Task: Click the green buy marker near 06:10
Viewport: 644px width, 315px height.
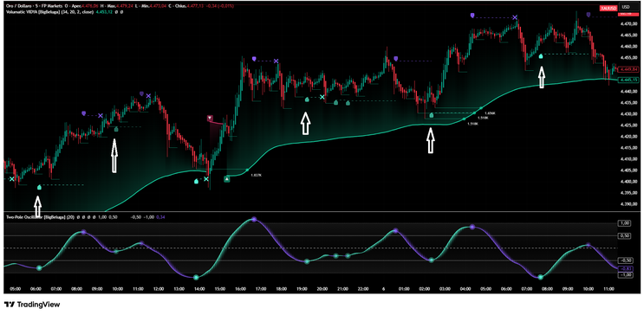Action: pyautogui.click(x=39, y=187)
